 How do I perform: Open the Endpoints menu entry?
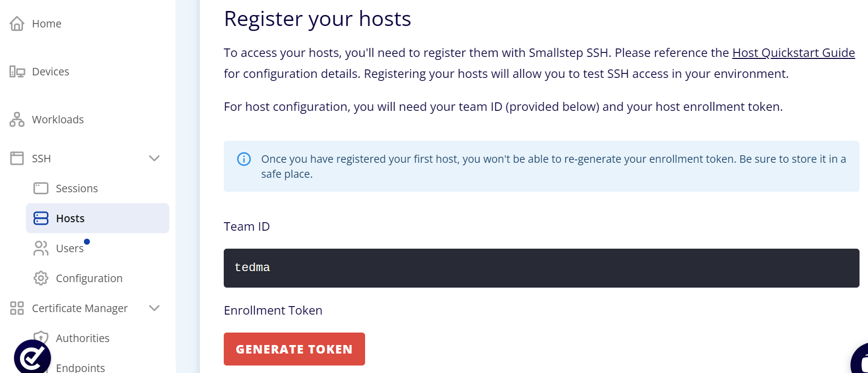click(x=80, y=367)
